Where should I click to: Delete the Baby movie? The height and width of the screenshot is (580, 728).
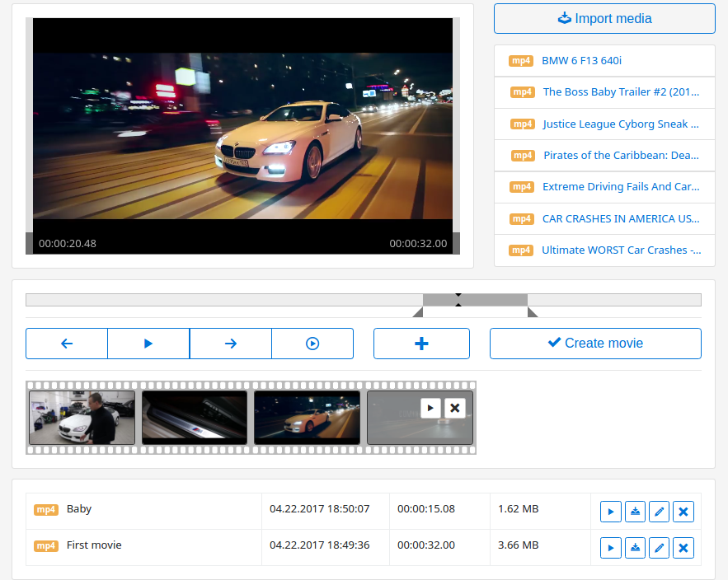(683, 512)
